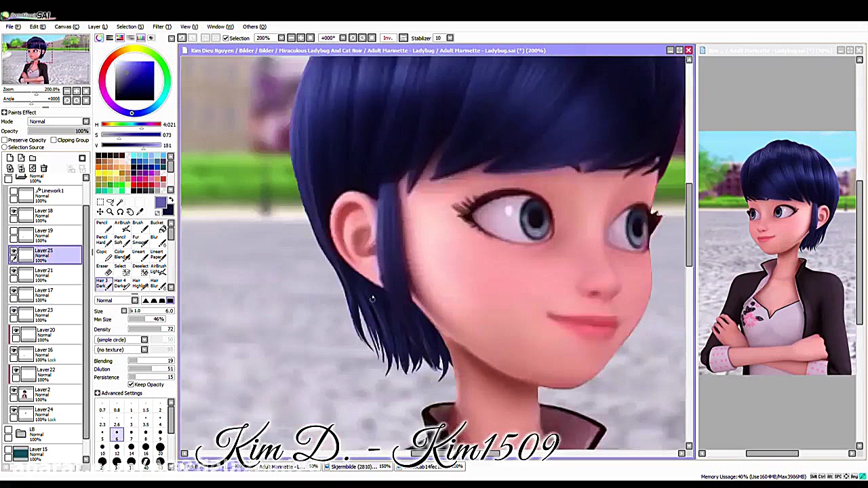Select the rotate canvas tool

click(x=120, y=212)
